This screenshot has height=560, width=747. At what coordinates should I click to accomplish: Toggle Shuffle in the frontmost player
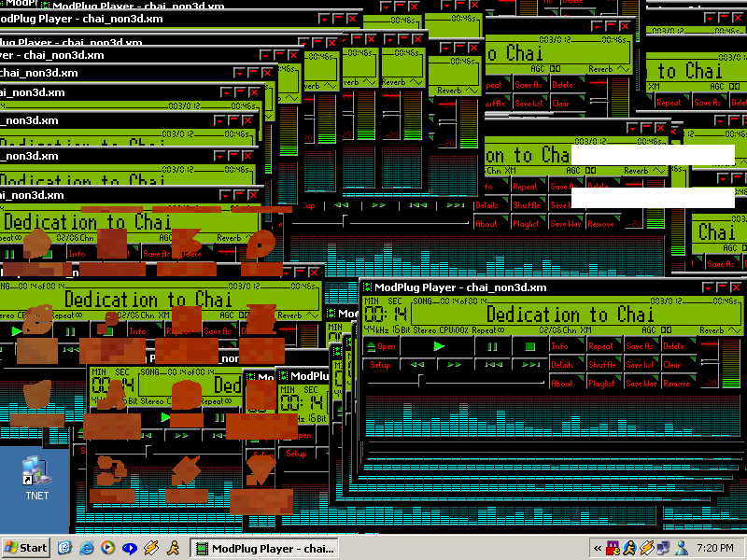pos(603,365)
